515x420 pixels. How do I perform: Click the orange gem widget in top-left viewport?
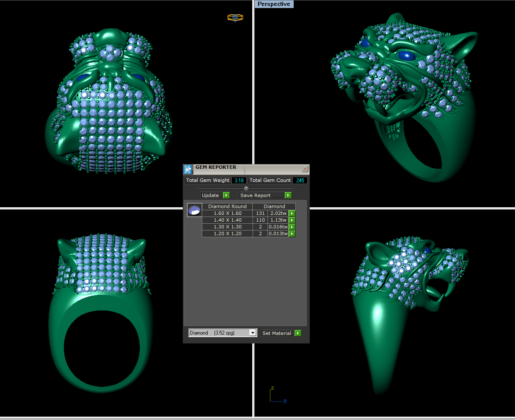(235, 17)
